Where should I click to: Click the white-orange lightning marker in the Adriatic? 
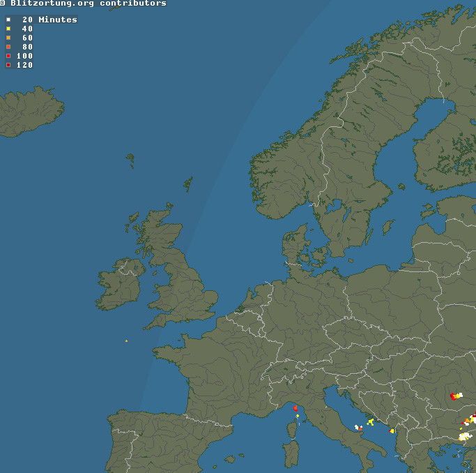358,428
